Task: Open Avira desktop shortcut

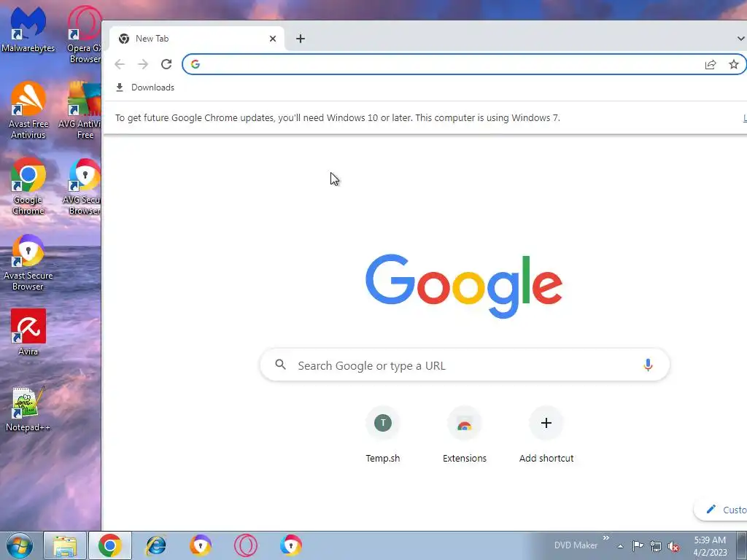Action: (x=28, y=332)
